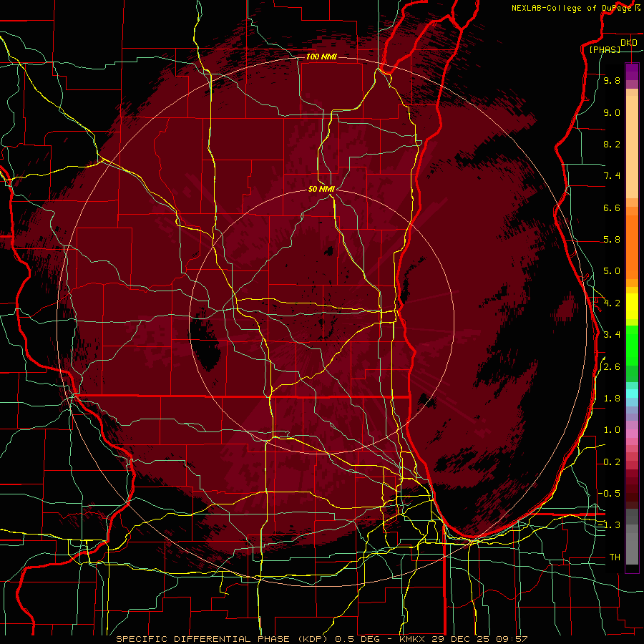
Task: Click the KMKX station identifier in caption
Action: coord(412,639)
